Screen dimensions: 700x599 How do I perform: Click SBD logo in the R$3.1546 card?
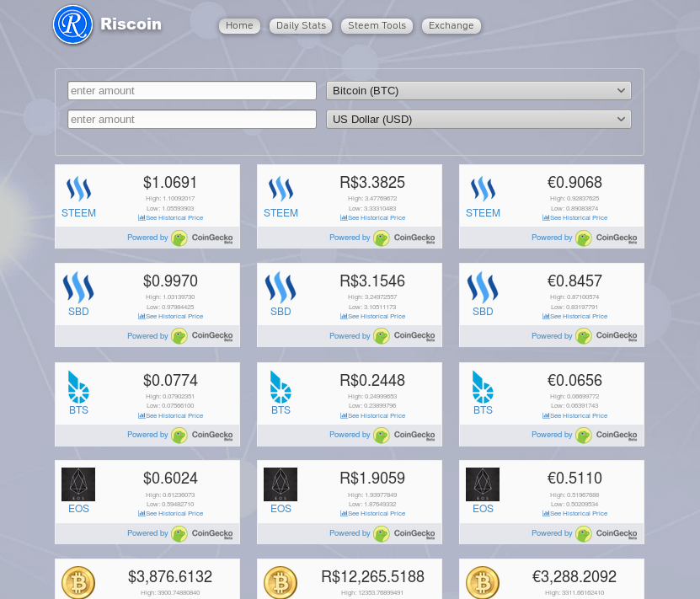281,287
